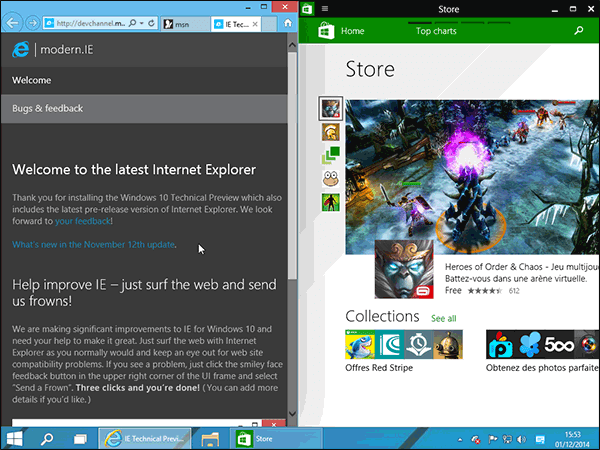
Task: Select the Heroes of Order & Chaos spotlight thumbnail
Action: (331, 108)
